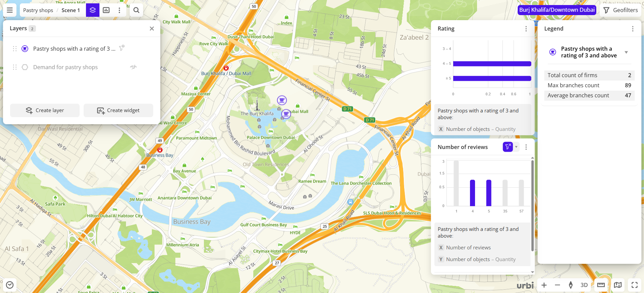Click the Create layer button
Viewport: 644px width, 293px height.
tap(45, 110)
